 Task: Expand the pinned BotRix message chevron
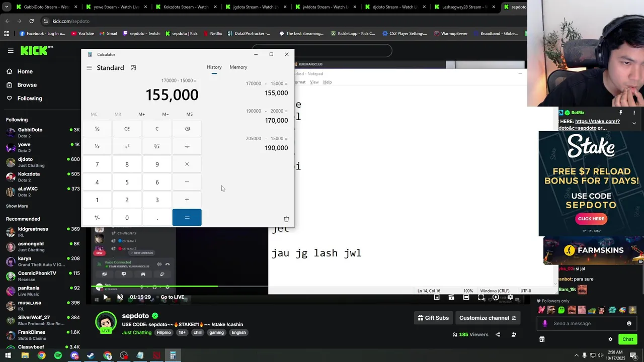[634, 123]
